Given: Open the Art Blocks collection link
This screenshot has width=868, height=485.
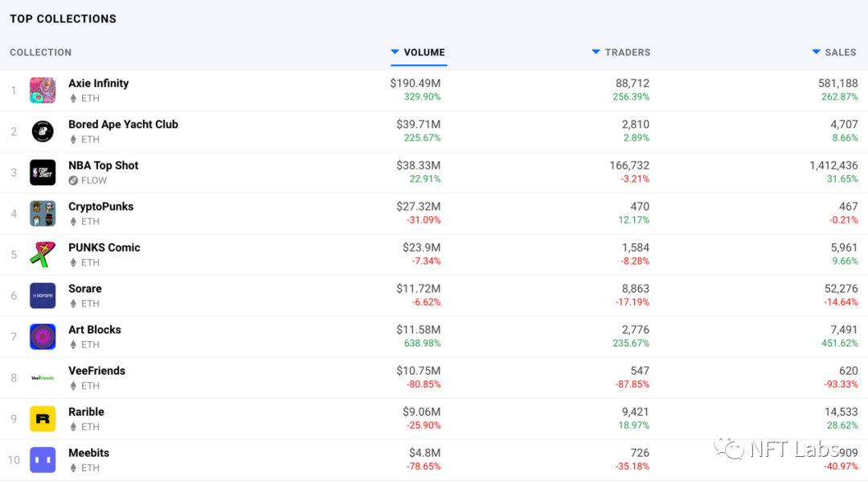Looking at the screenshot, I should tap(95, 329).
